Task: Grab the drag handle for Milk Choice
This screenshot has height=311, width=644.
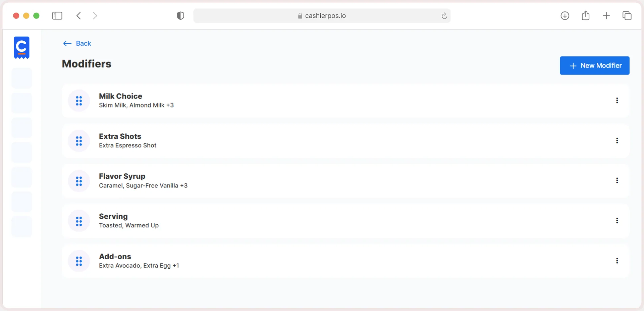Action: tap(79, 101)
